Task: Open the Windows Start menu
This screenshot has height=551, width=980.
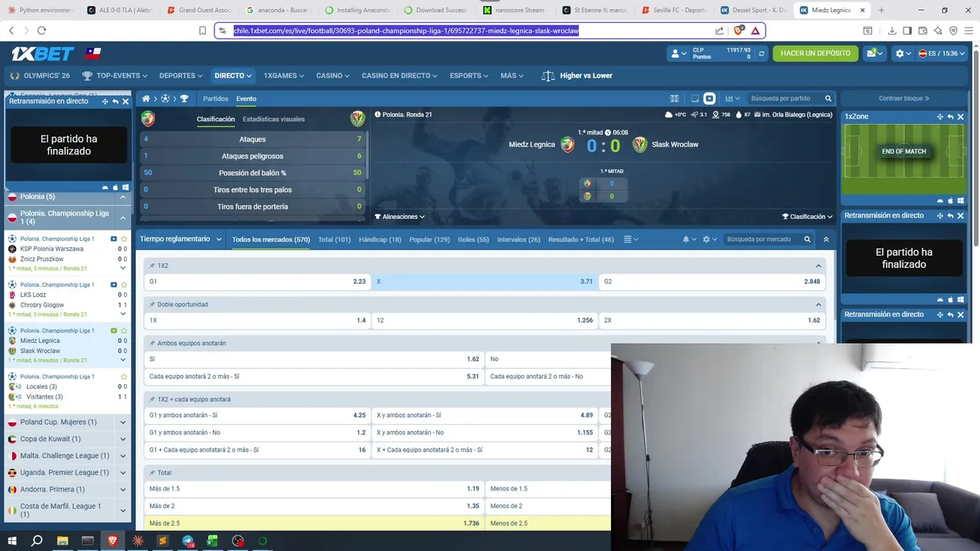Action: point(11,541)
